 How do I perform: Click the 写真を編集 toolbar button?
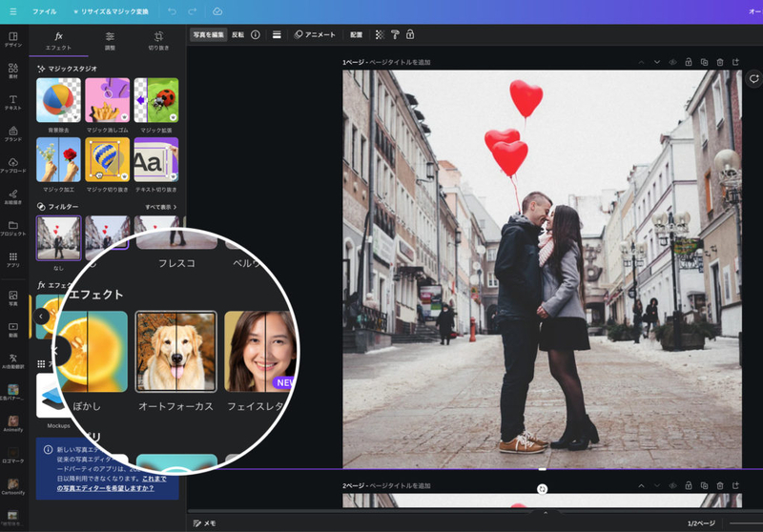(x=208, y=34)
